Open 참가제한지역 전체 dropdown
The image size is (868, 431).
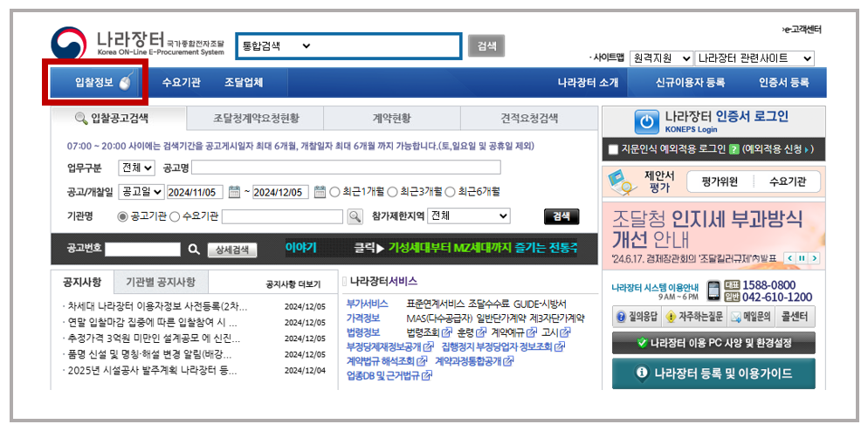(469, 216)
